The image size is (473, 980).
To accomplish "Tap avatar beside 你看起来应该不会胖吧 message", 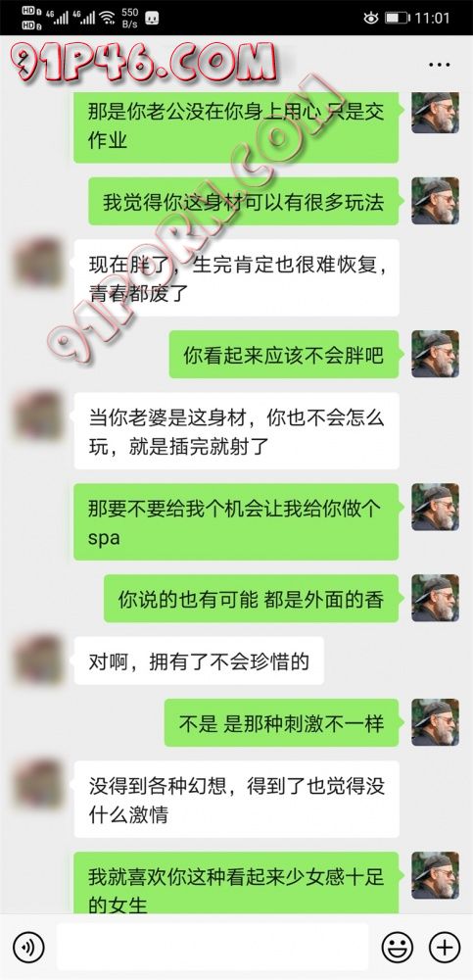I will click(435, 354).
